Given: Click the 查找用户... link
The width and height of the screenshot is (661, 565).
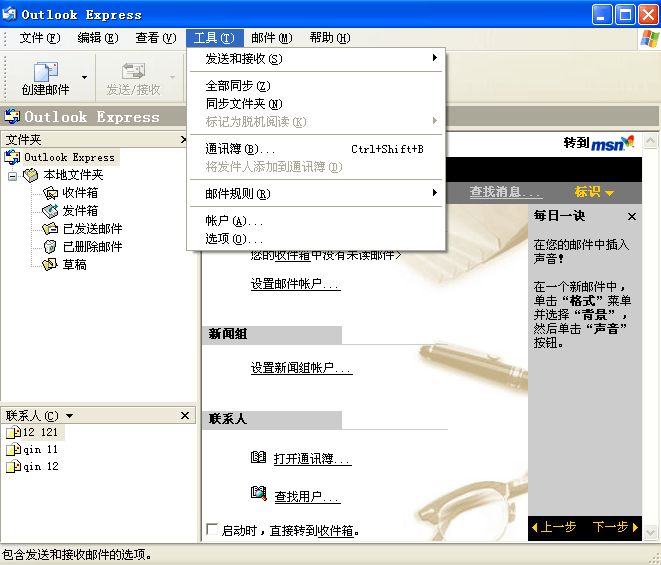Looking at the screenshot, I should pyautogui.click(x=307, y=496).
